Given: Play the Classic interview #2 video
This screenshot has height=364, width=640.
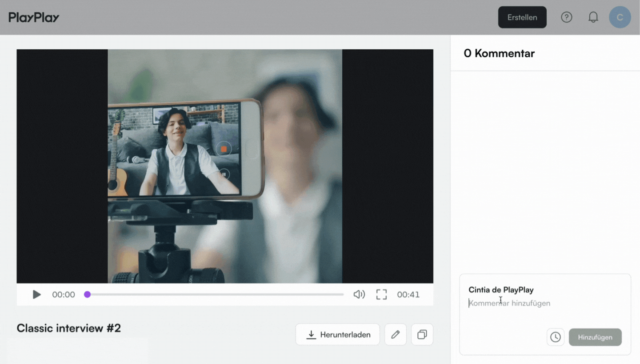Looking at the screenshot, I should 37,294.
